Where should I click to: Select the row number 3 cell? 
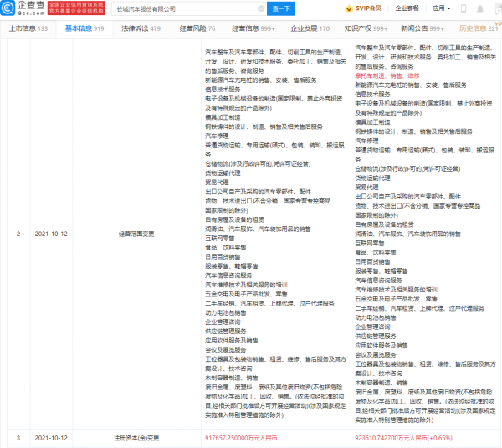click(18, 438)
